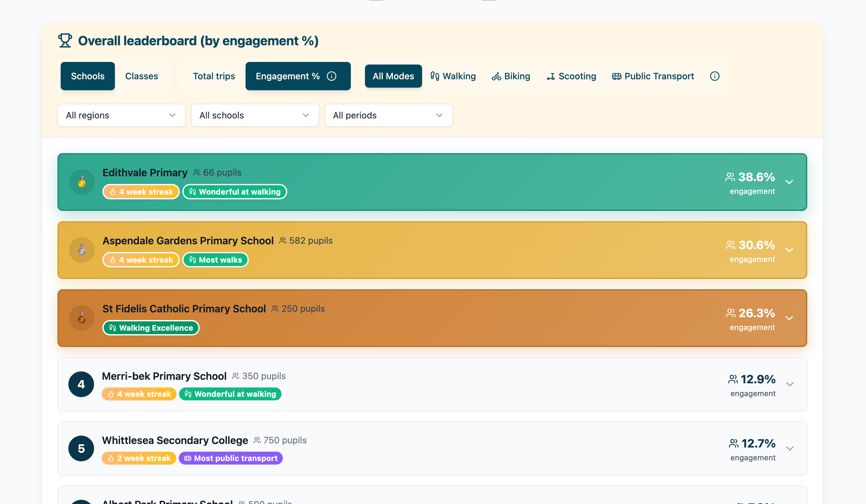Click the 2 week streak badge

pyautogui.click(x=139, y=458)
